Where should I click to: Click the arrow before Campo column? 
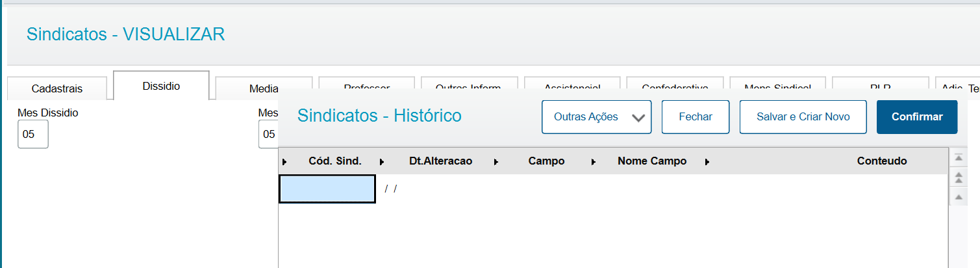coord(496,162)
